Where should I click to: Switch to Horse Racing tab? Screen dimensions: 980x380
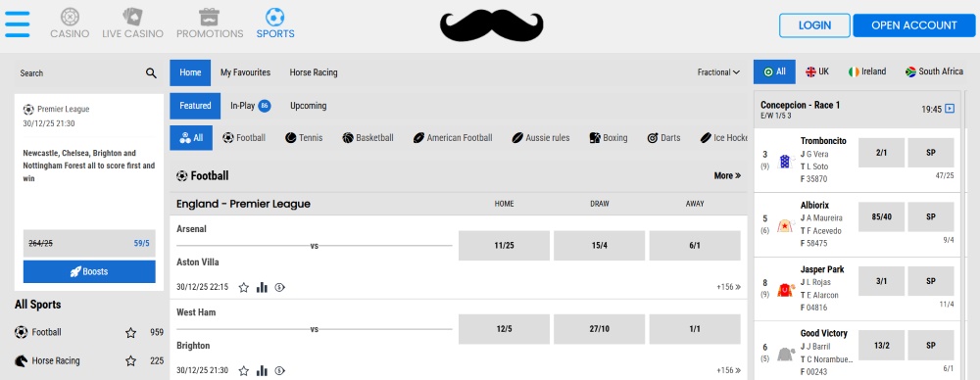point(314,72)
